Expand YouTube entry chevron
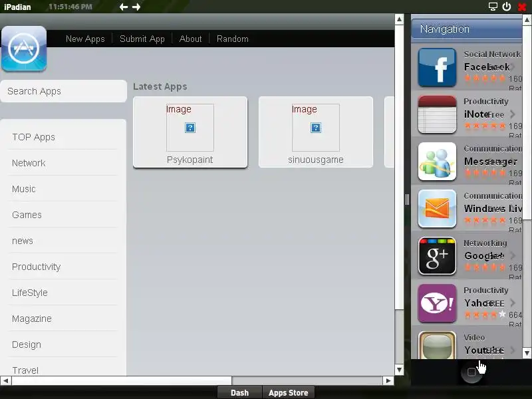The width and height of the screenshot is (532, 399). point(513,350)
